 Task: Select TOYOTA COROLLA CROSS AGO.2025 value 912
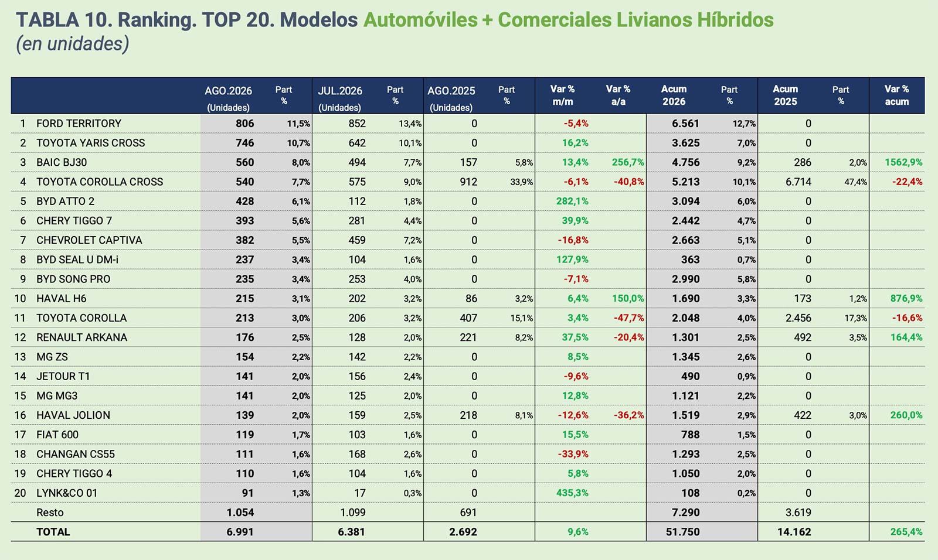[x=468, y=182]
